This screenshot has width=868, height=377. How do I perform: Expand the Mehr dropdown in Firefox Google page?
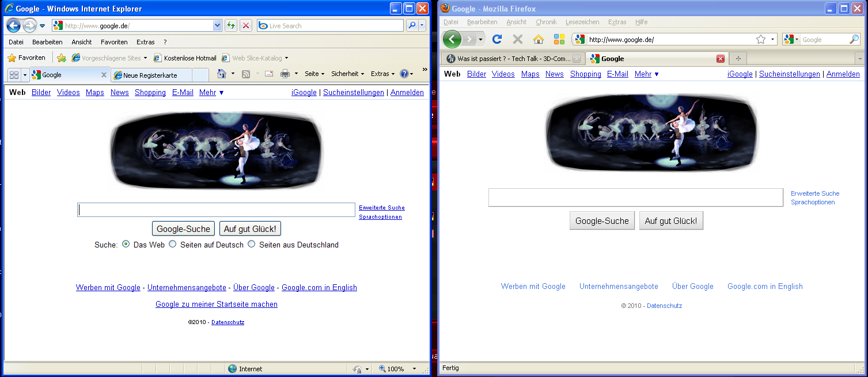coord(647,74)
